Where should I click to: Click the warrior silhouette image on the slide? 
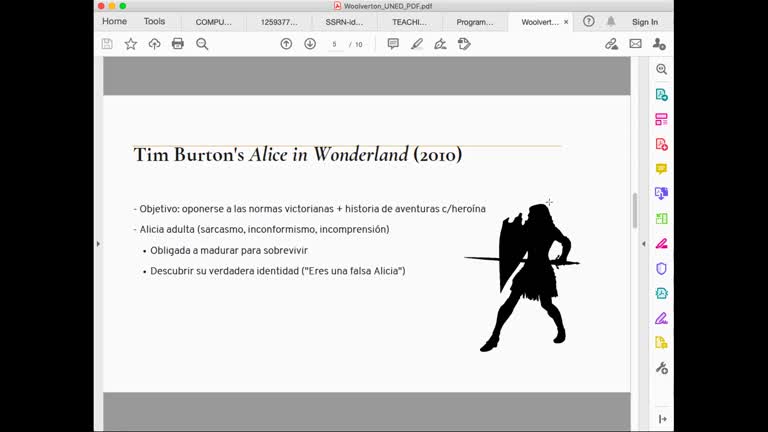pos(522,277)
